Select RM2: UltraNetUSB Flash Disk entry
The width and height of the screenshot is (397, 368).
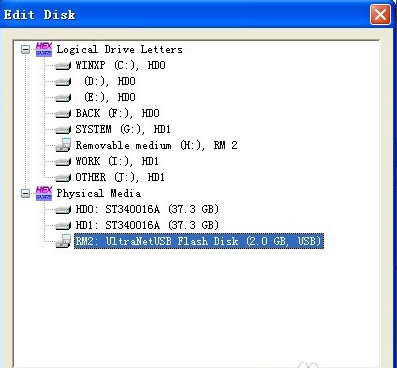pyautogui.click(x=199, y=241)
